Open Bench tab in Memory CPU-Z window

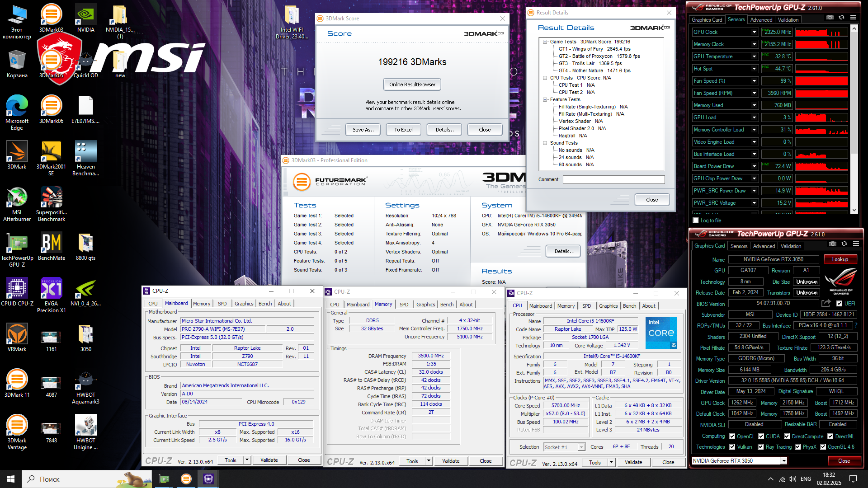point(447,305)
